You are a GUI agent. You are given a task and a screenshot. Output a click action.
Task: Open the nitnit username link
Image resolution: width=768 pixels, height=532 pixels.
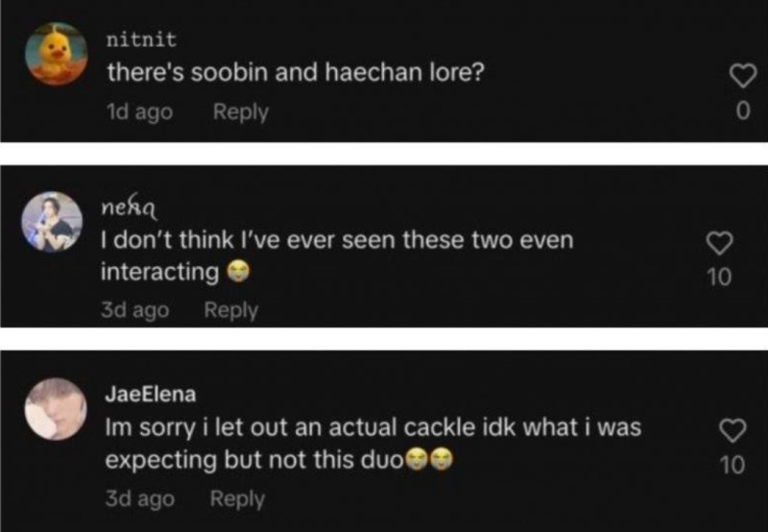(x=141, y=39)
